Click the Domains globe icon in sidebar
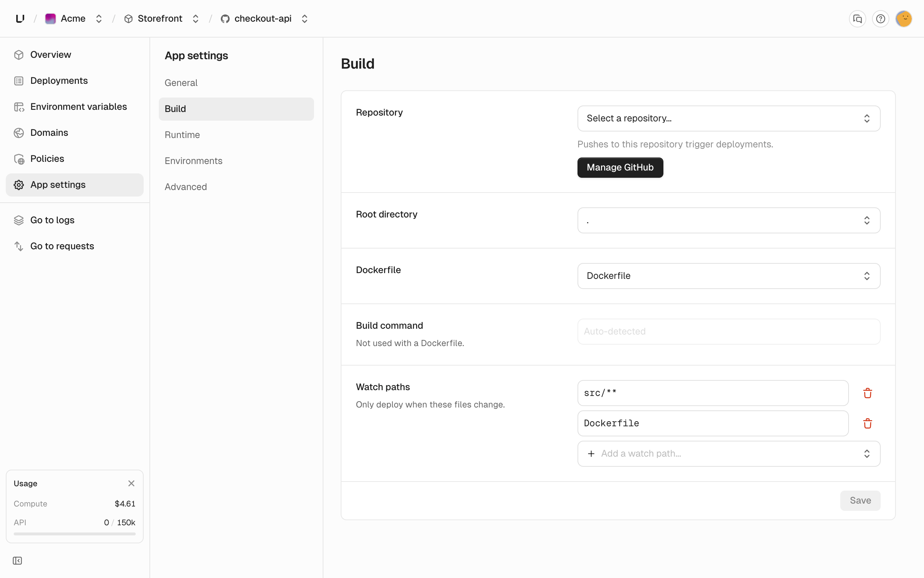 pos(19,133)
